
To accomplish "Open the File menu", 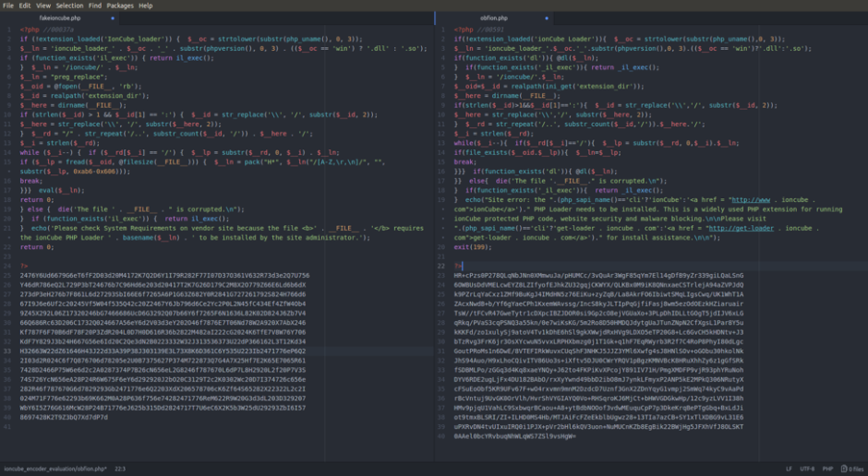I will pos(8,6).
